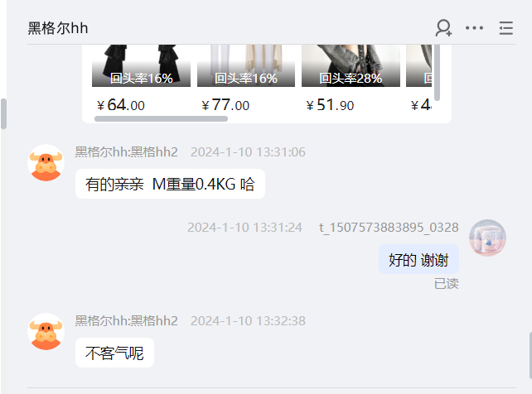Click the ice cube user avatar
This screenshot has width=532, height=394.
(487, 238)
